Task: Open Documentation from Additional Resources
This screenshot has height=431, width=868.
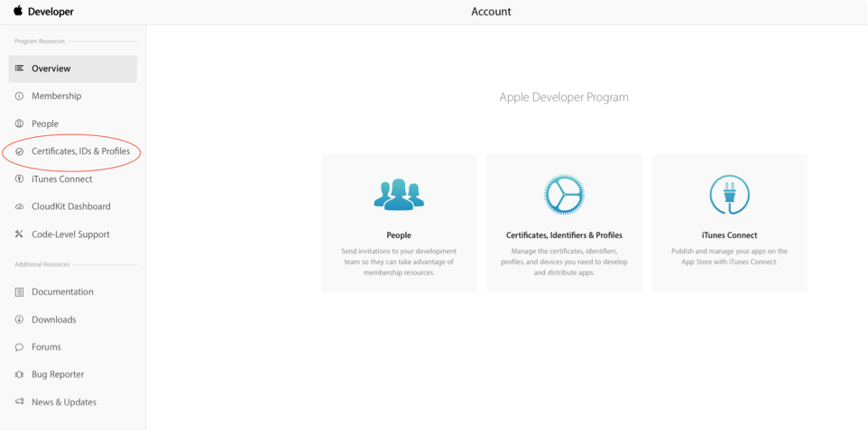Action: pyautogui.click(x=62, y=292)
